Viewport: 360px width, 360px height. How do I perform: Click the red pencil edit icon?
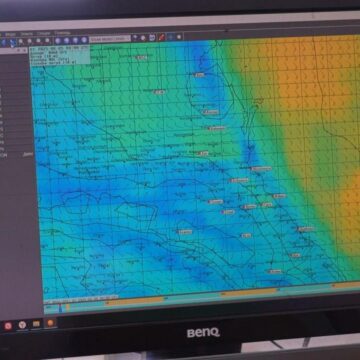tap(161, 37)
